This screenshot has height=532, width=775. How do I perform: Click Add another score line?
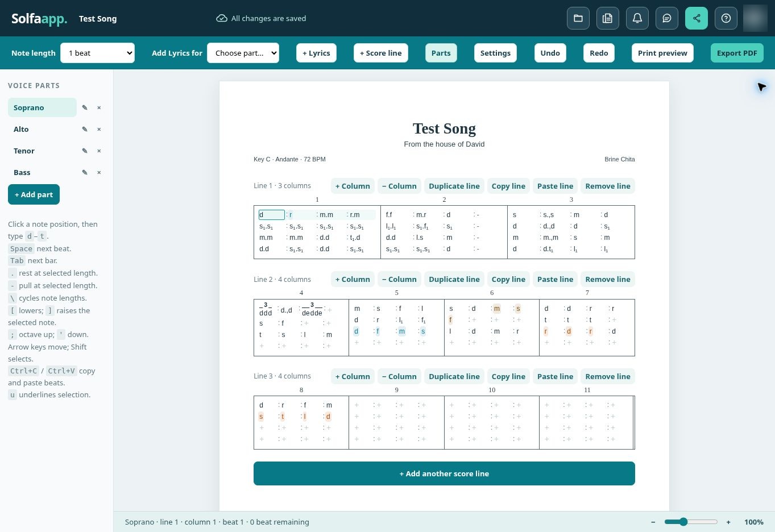444,473
